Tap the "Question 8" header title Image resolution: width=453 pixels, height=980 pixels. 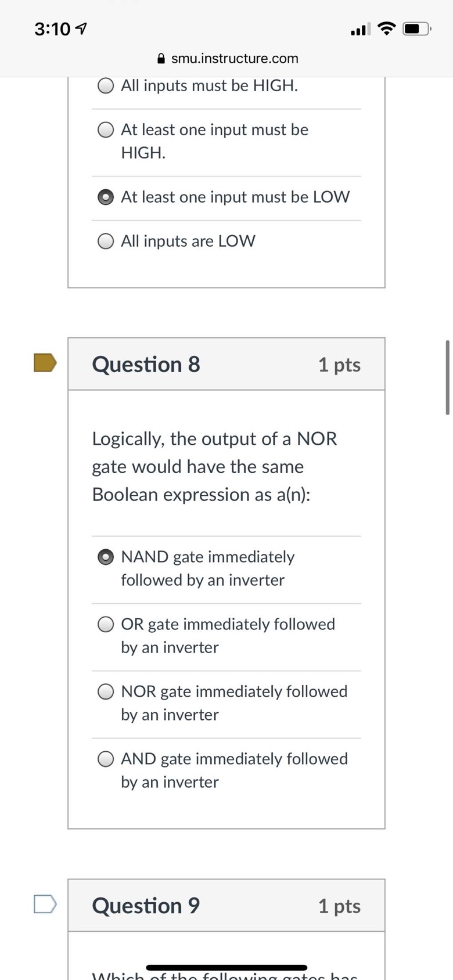pos(146,365)
